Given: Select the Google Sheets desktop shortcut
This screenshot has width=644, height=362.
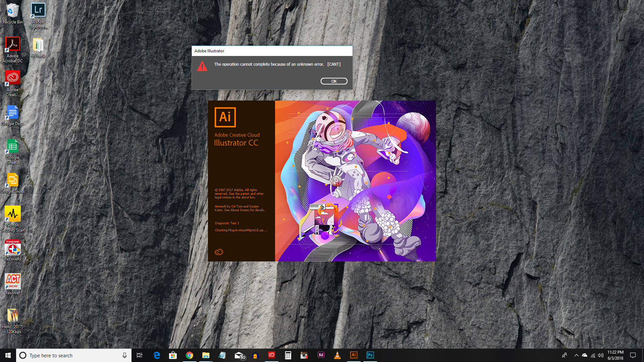Looking at the screenshot, I should [x=13, y=152].
